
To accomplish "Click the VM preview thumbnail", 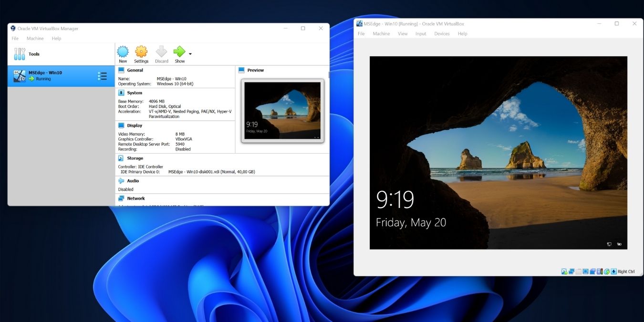I will [x=282, y=111].
